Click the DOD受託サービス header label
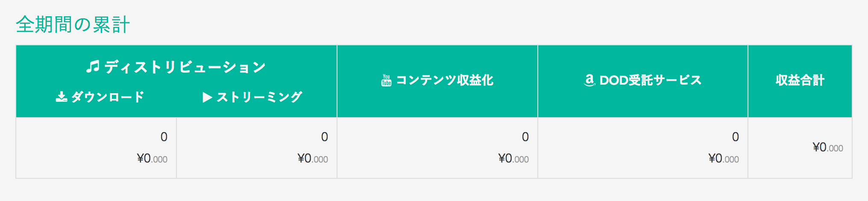The width and height of the screenshot is (868, 201). click(650, 80)
